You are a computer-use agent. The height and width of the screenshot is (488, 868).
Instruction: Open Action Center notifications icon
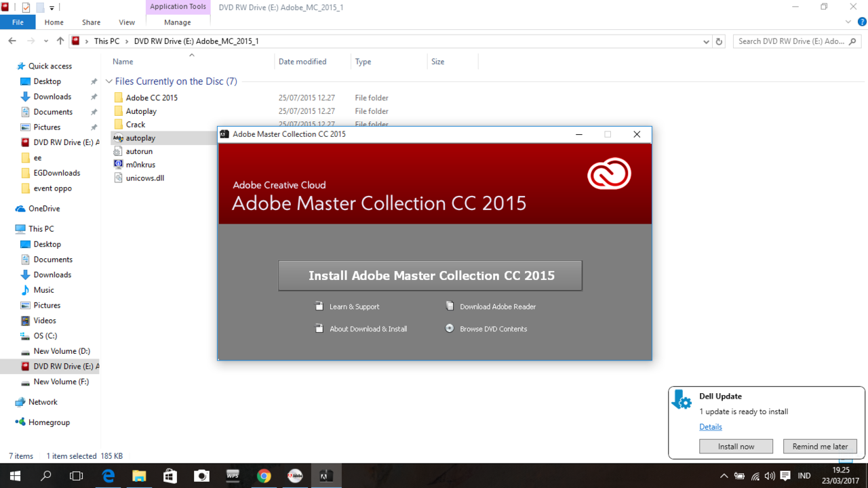785,476
